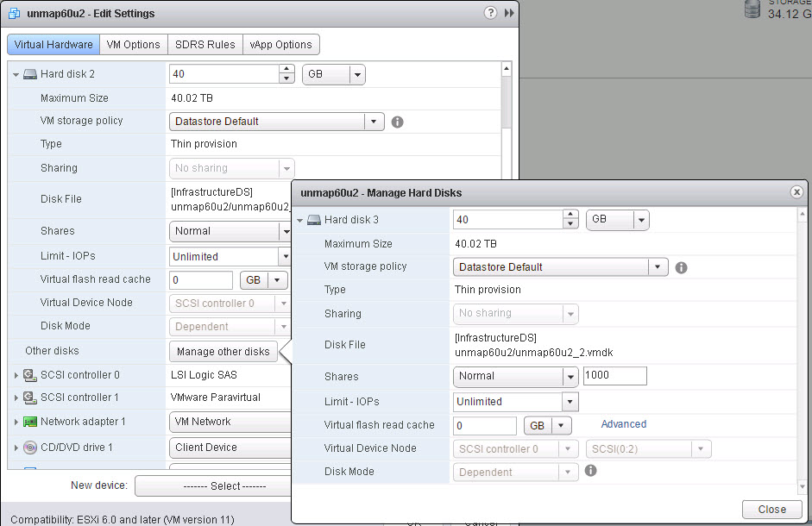Open Hard disk 3 size unit GB dropdown
812x526 pixels.
point(617,220)
